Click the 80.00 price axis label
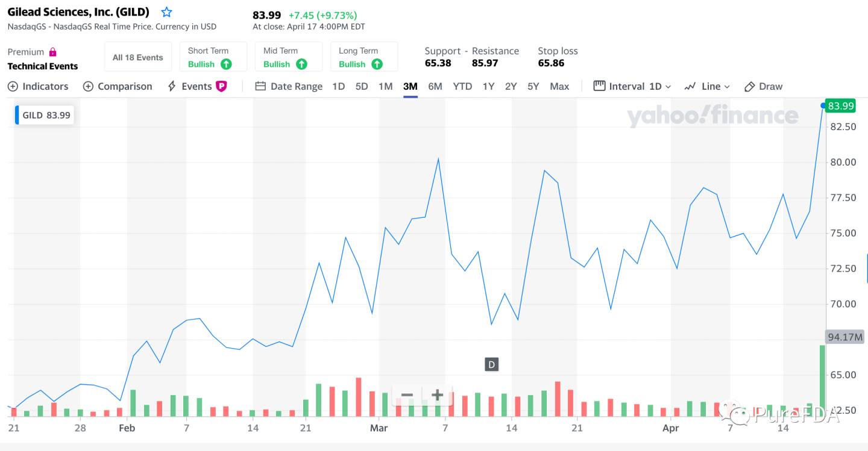Viewport: 868px width, 451px height. [x=843, y=162]
